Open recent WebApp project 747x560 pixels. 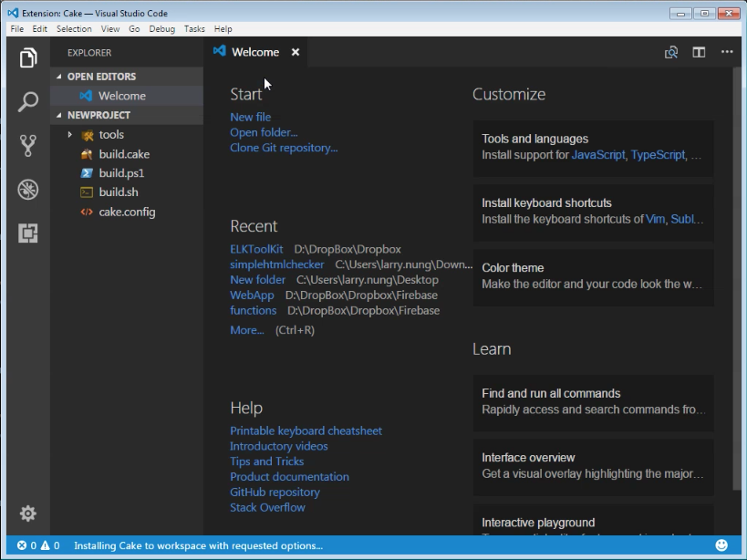coord(252,296)
